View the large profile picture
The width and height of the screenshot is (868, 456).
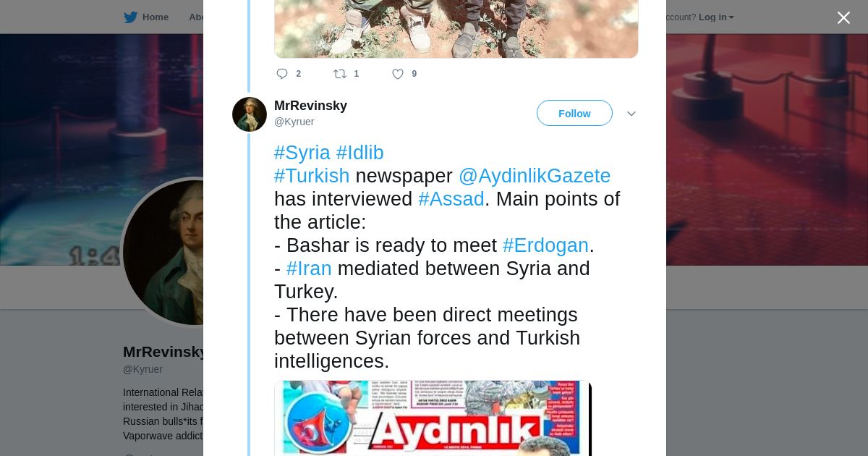(x=163, y=252)
